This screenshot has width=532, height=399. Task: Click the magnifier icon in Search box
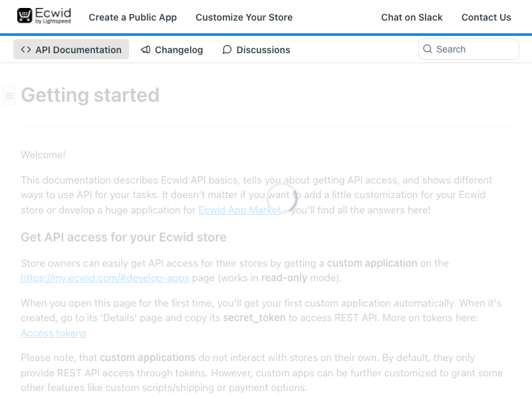[x=428, y=49]
